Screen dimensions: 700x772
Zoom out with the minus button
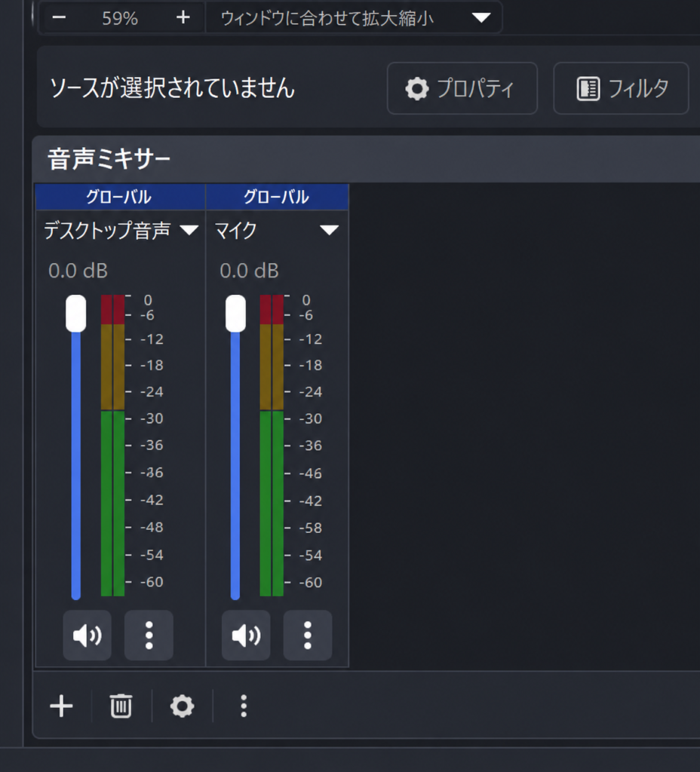(x=59, y=18)
